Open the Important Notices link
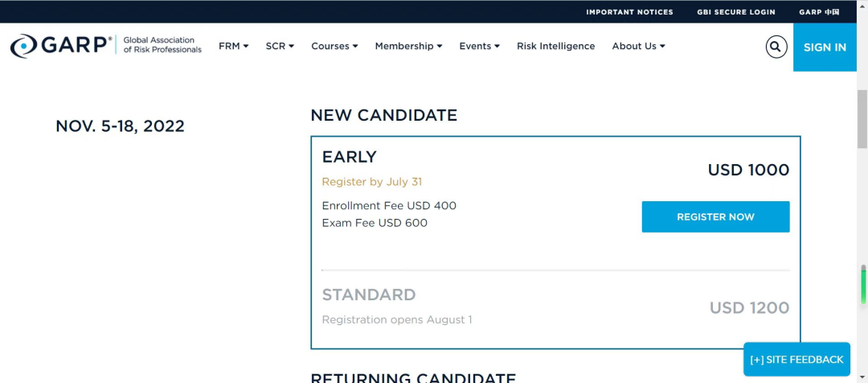The height and width of the screenshot is (383, 868). (629, 12)
